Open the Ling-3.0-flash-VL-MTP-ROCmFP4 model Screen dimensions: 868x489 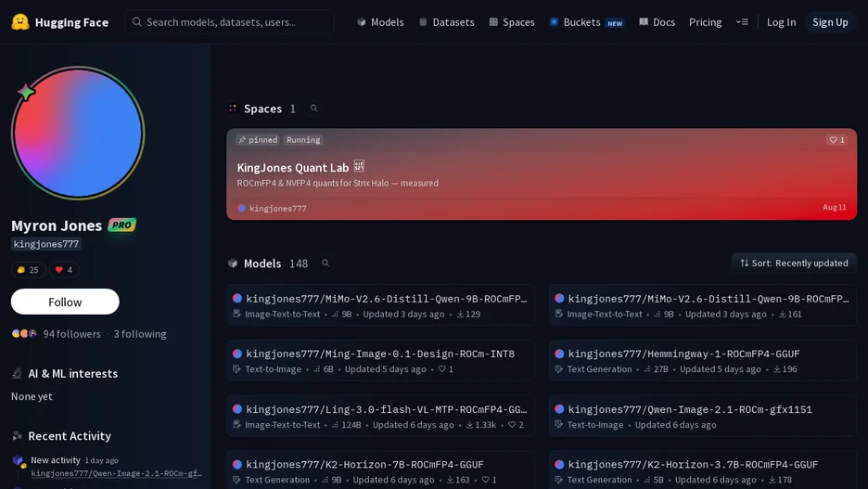[x=380, y=416]
